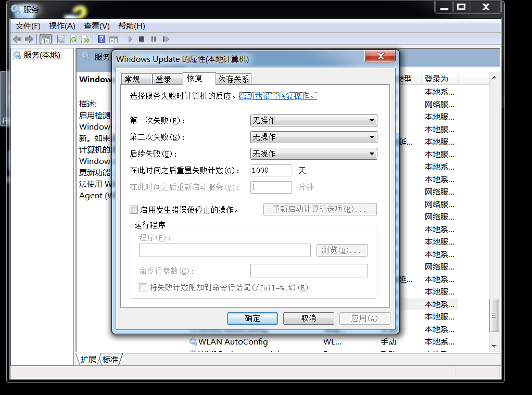Click the Forward arrow in the toolbar
This screenshot has height=395, width=532.
click(x=29, y=40)
